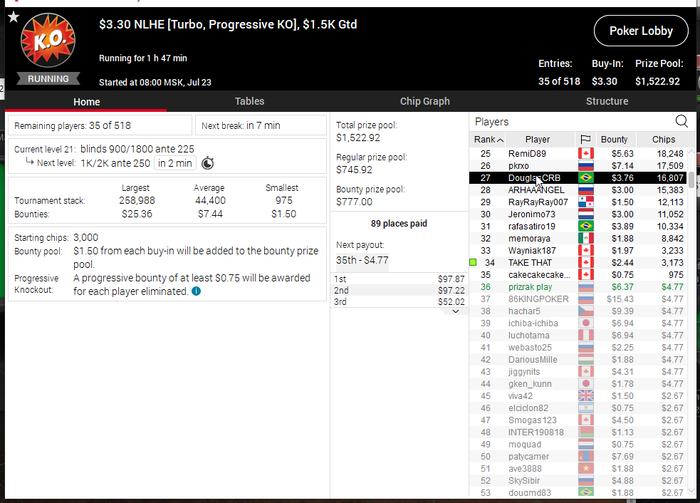The height and width of the screenshot is (503, 700).
Task: Select player 'prizrak play' in green
Action: [530, 287]
